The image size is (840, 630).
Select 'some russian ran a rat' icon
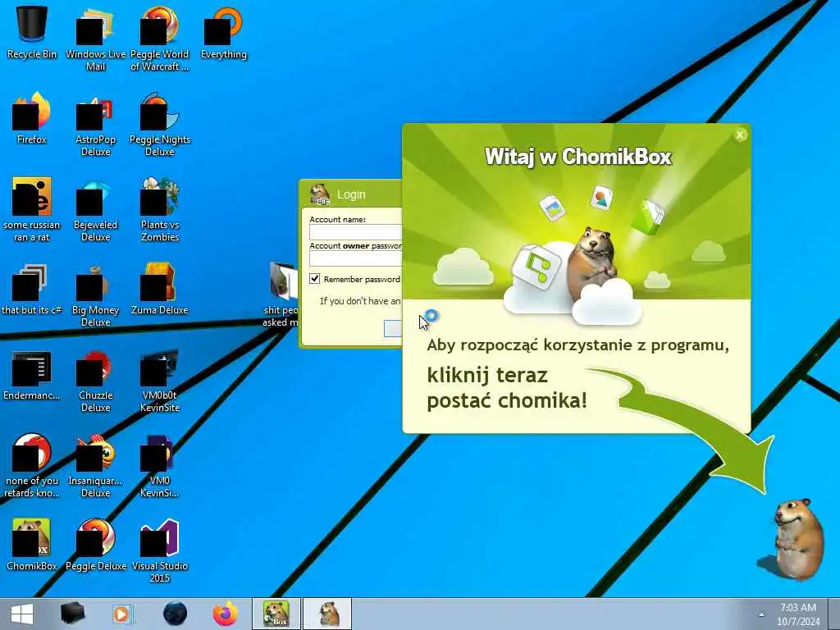pos(32,209)
